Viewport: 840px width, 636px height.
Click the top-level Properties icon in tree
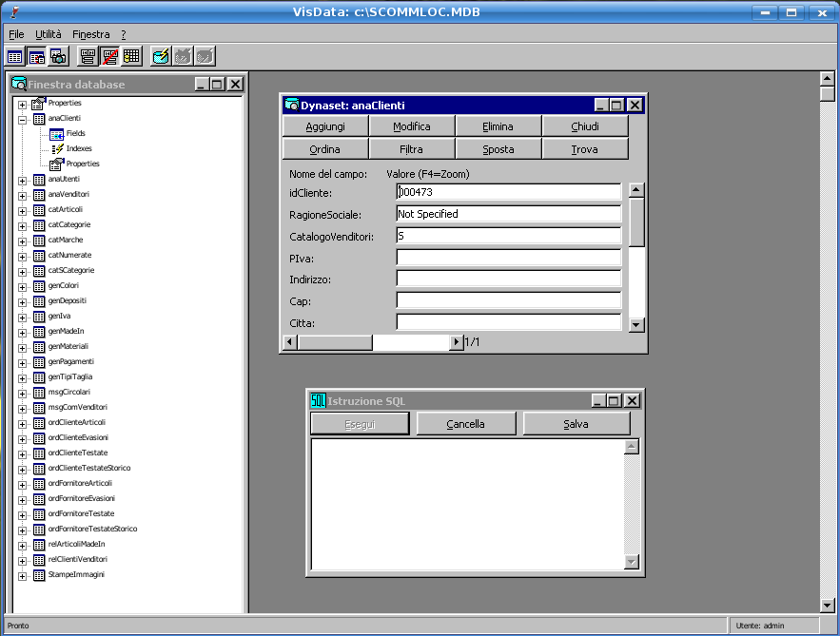[x=39, y=104]
